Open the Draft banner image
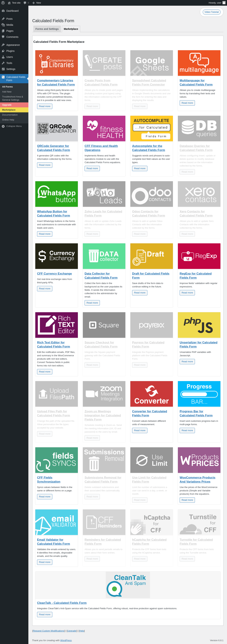Screen dimensions: 227x644 click(152, 256)
